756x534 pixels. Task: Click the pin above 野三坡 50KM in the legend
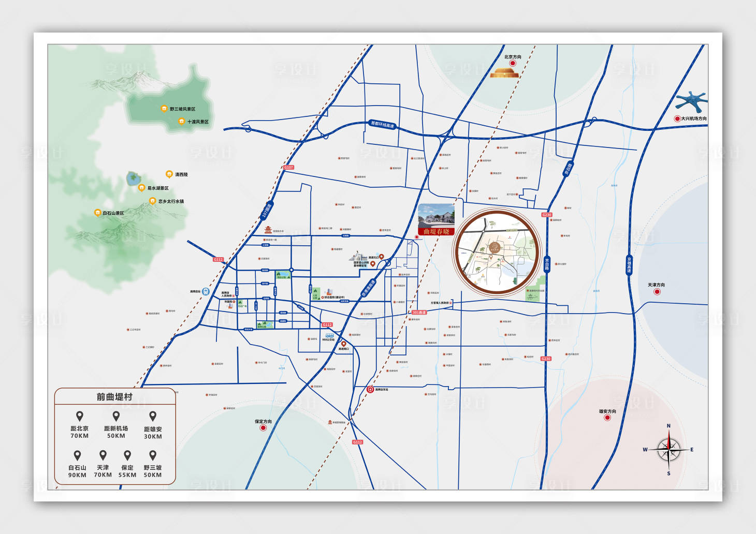153,455
